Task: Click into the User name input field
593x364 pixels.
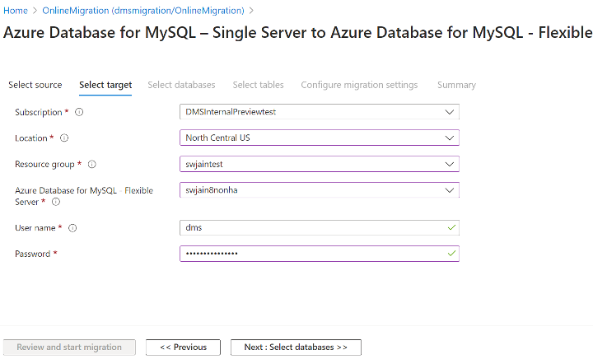Action: (320, 227)
